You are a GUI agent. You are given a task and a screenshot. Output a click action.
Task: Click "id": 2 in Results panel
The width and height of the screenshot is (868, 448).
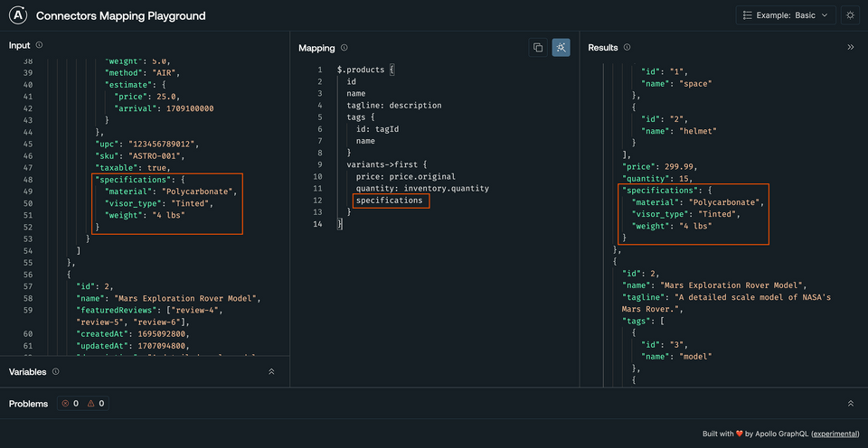pos(640,274)
